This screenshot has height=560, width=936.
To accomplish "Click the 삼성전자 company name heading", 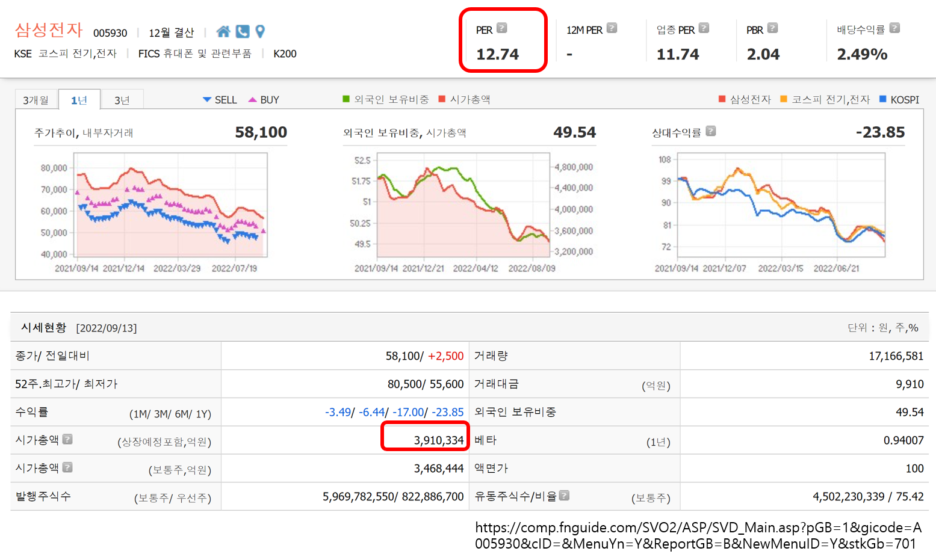I will click(x=49, y=29).
